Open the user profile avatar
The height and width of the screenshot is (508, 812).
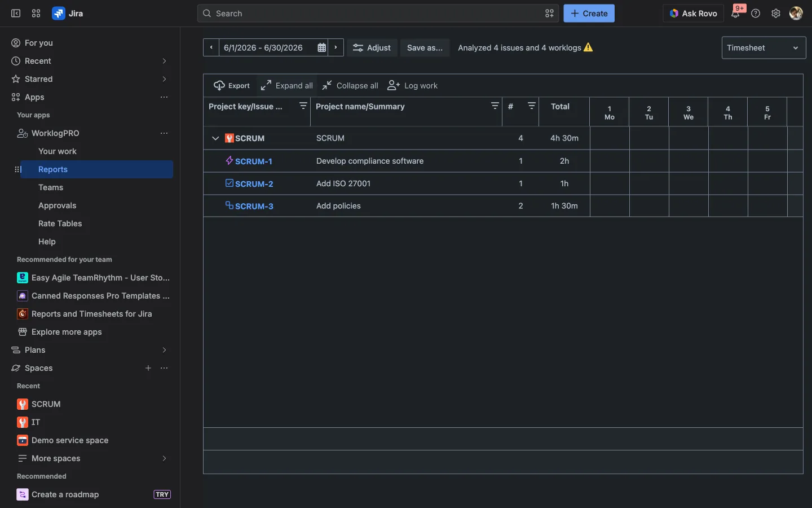[796, 14]
